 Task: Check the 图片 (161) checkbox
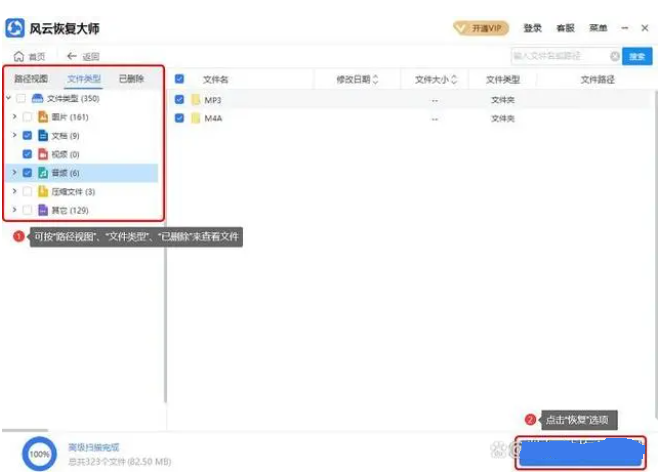27,117
